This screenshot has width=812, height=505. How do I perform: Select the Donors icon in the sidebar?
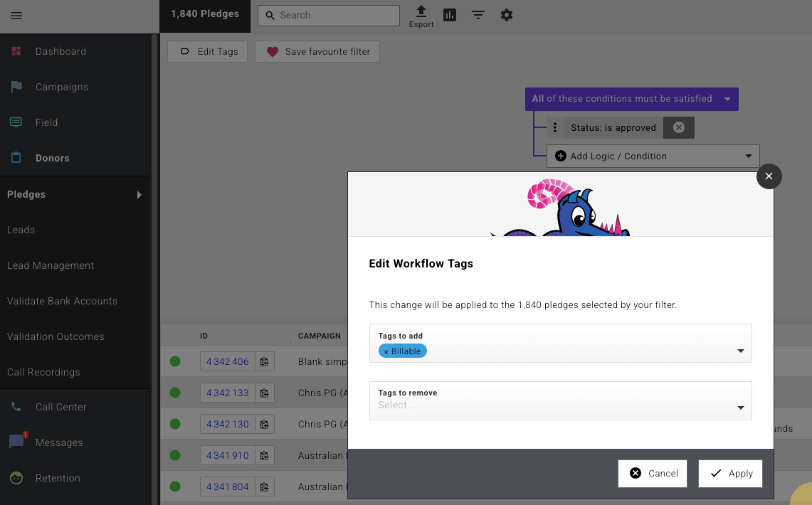[16, 157]
